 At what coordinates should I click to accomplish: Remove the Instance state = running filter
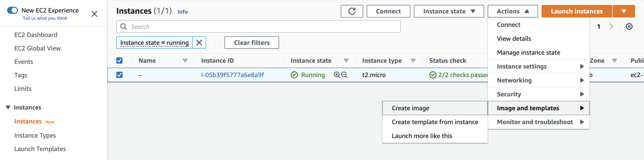pyautogui.click(x=199, y=43)
